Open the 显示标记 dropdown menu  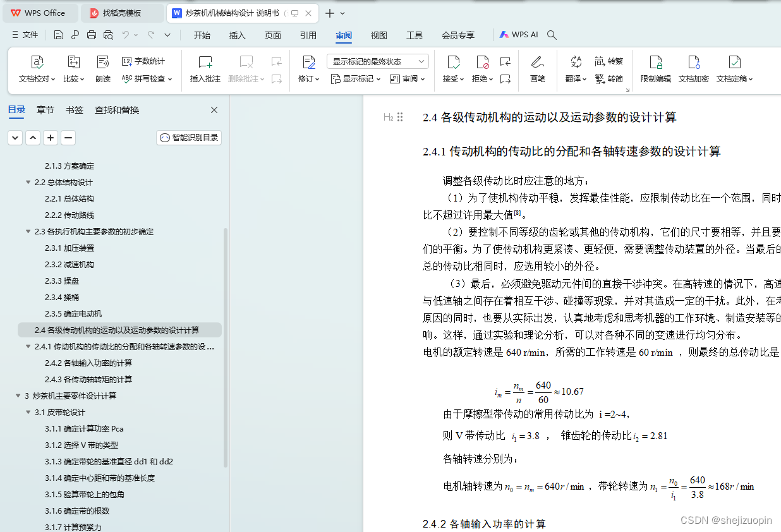pyautogui.click(x=356, y=79)
